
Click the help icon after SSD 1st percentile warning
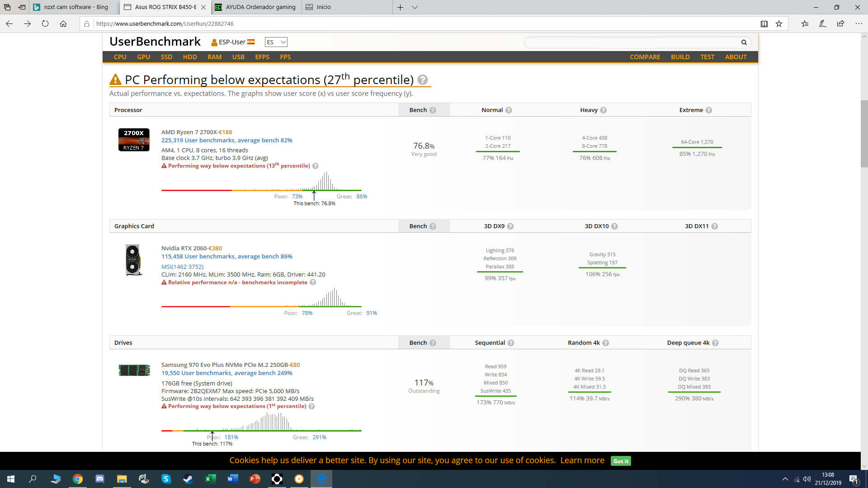[x=311, y=407]
